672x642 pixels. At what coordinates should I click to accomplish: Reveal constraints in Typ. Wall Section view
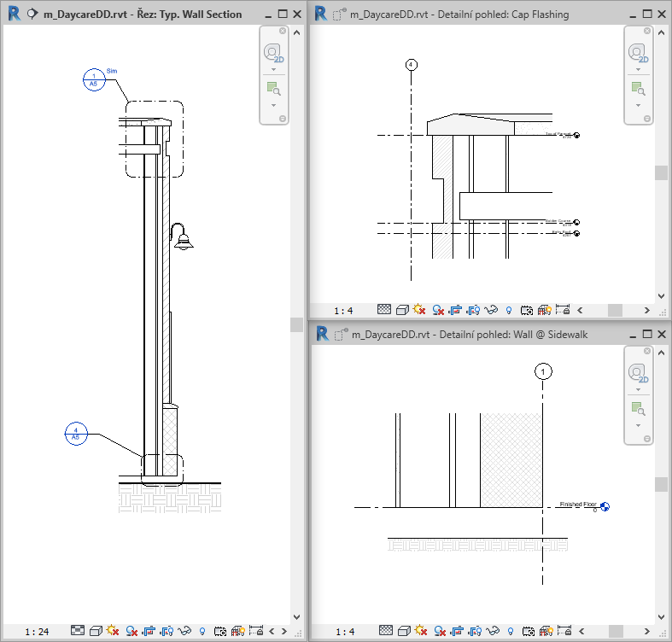point(256,630)
